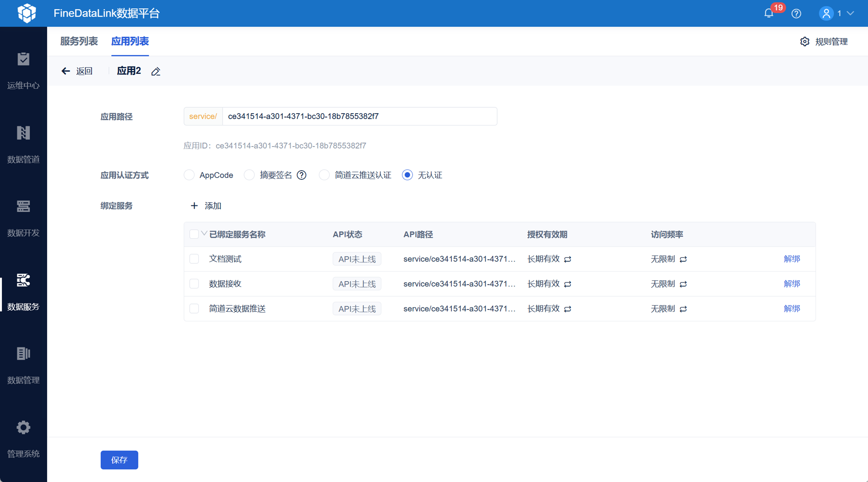Edit the 应用2 name with the pencil icon
This screenshot has height=482, width=868.
(x=156, y=71)
